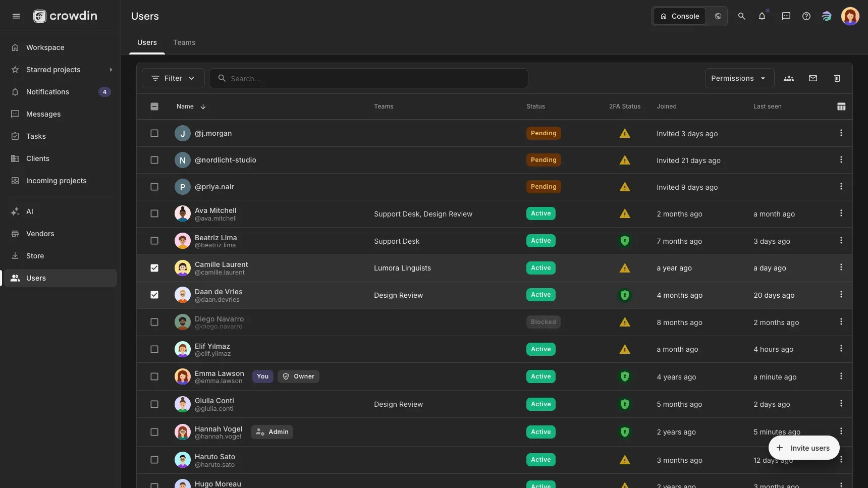Select the Giulia Conti row checkbox

tap(154, 404)
